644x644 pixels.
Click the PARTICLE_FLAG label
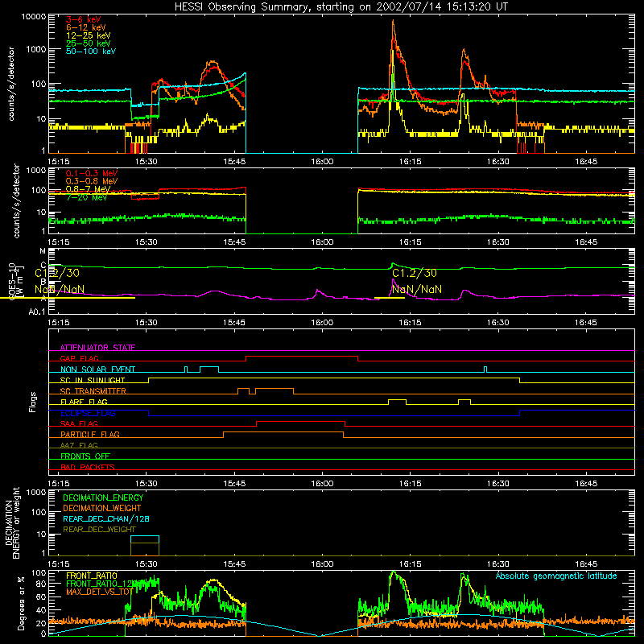point(90,434)
